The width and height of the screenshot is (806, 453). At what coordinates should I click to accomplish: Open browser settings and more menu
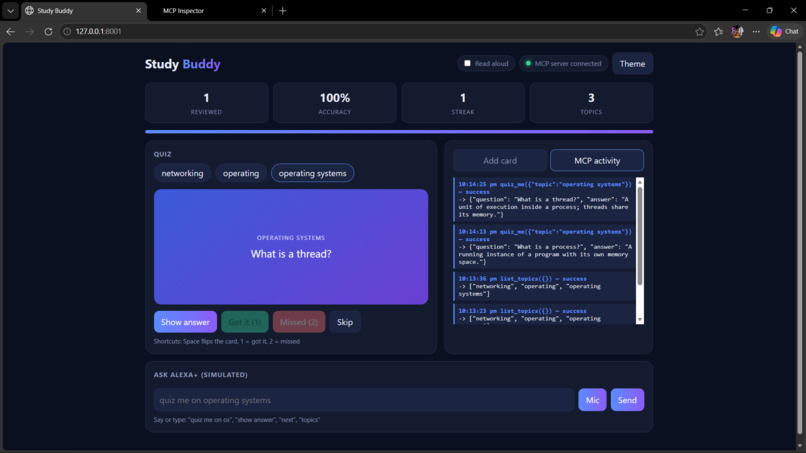coord(756,31)
